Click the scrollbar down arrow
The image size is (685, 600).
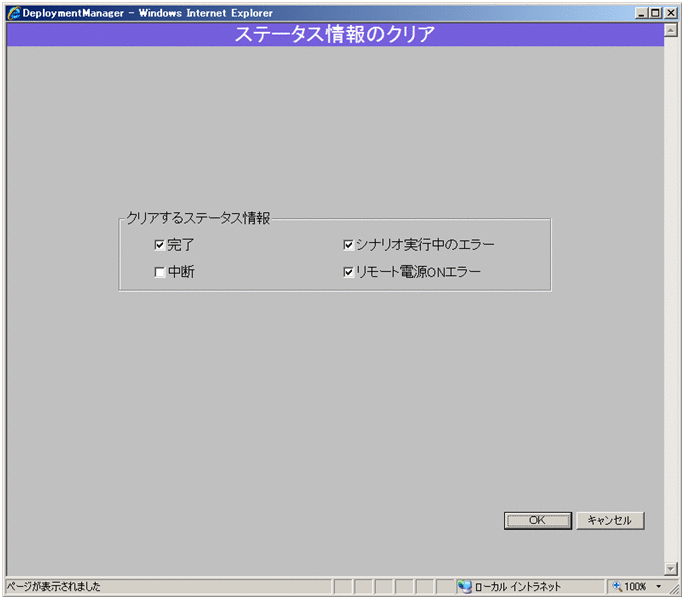coord(671,568)
